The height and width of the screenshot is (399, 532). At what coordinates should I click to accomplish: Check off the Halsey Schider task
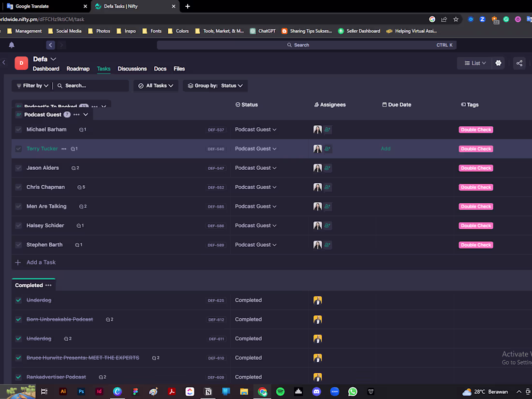pyautogui.click(x=19, y=226)
